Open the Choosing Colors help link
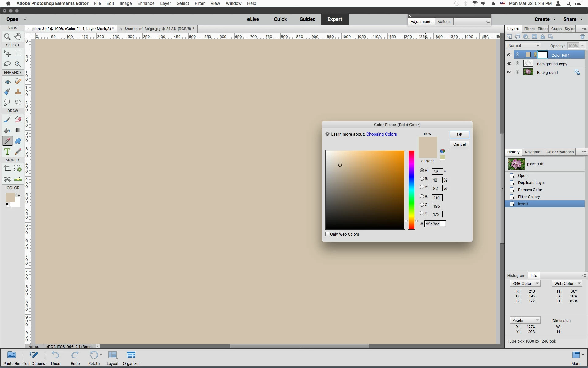588x368 pixels. click(x=381, y=134)
